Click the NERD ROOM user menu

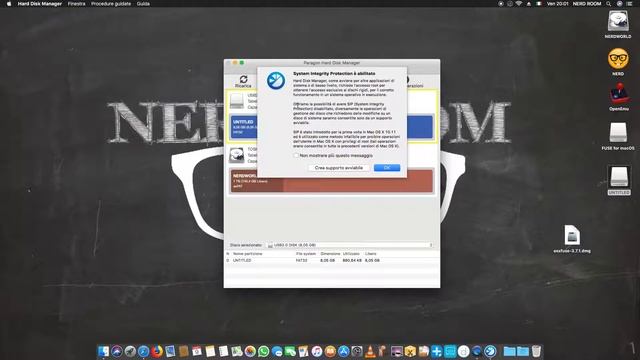pyautogui.click(x=587, y=4)
